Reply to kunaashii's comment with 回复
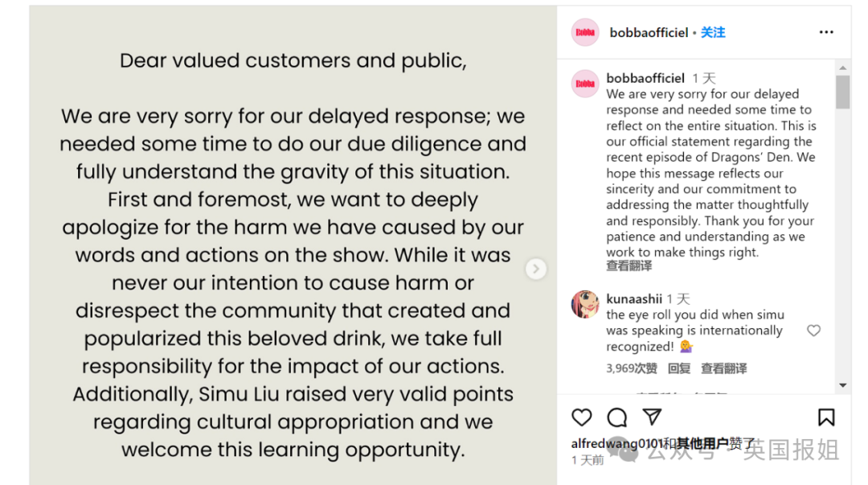868x485 pixels. 679,368
